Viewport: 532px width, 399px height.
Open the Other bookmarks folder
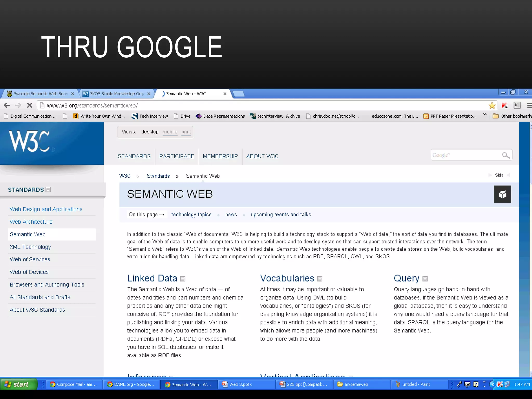coord(512,116)
